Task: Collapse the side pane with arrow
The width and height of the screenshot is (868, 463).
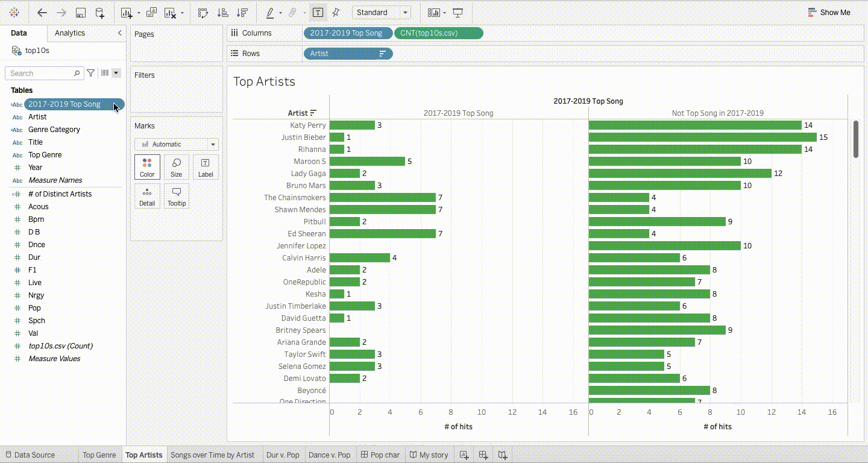Action: pyautogui.click(x=119, y=33)
